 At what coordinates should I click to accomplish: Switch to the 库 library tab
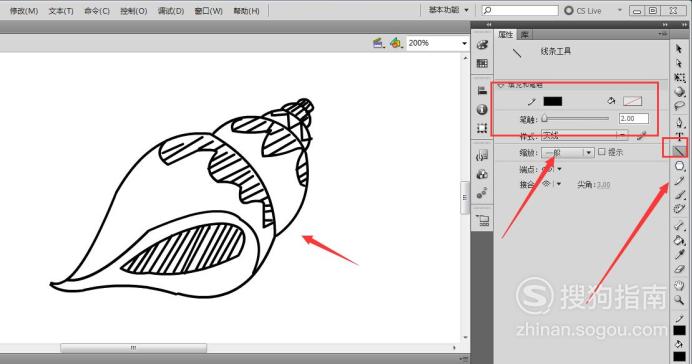coord(524,34)
